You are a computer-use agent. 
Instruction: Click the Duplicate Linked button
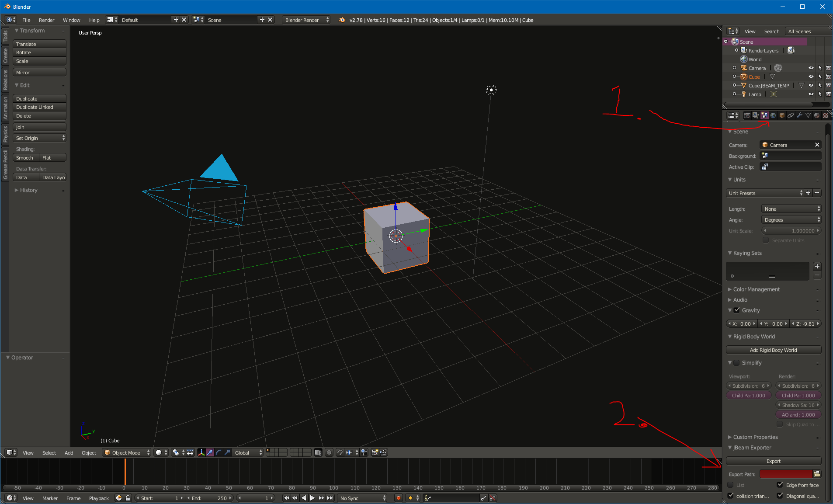point(39,107)
